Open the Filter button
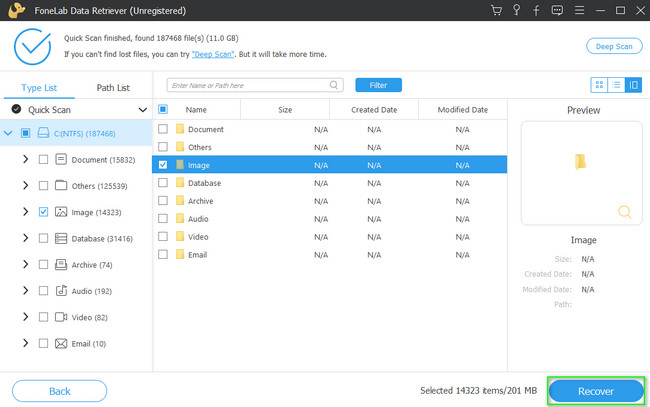Image resolution: width=650 pixels, height=407 pixels. 378,85
